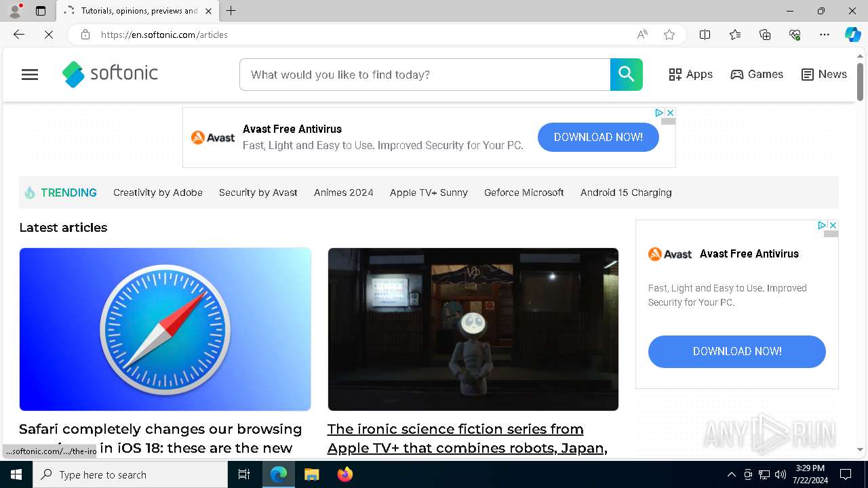Open split screen view
The height and width of the screenshot is (488, 868).
[705, 35]
